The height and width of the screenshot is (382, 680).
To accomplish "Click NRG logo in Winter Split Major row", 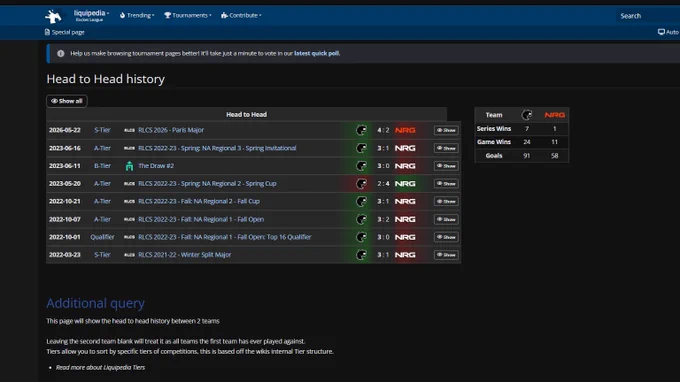I will 405,255.
